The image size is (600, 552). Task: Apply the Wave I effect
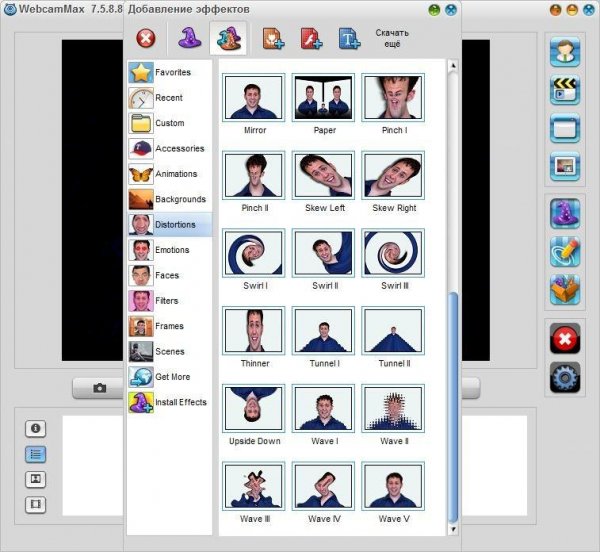point(323,409)
